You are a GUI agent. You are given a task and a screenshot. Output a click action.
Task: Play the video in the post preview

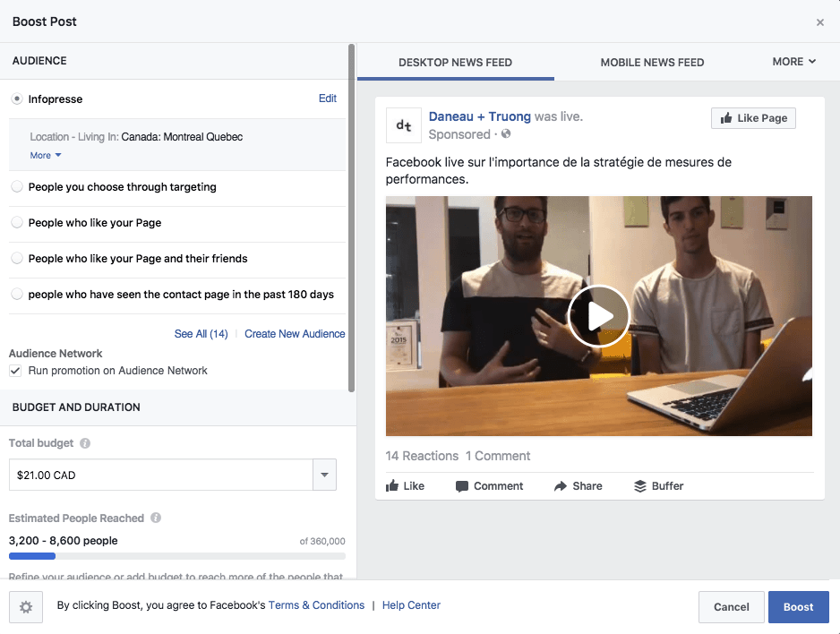pyautogui.click(x=598, y=316)
